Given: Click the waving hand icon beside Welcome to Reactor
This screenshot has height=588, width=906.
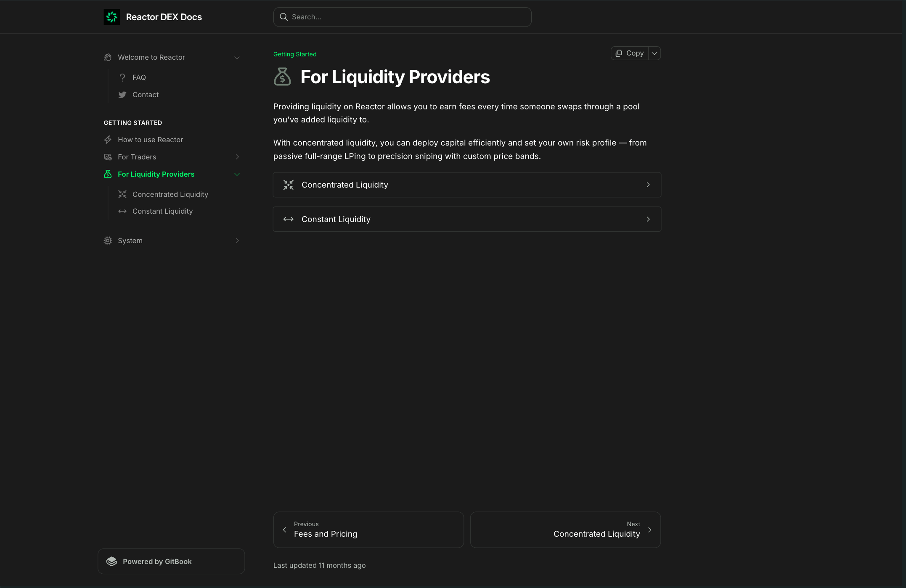Looking at the screenshot, I should coord(108,57).
